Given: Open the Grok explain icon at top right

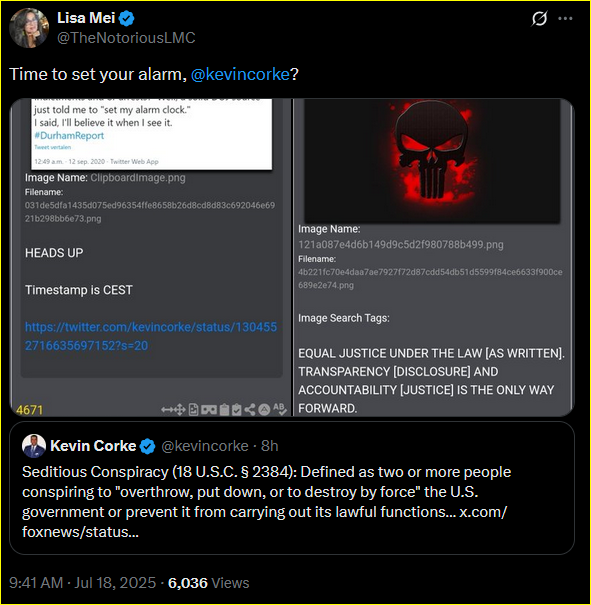Looking at the screenshot, I should pyautogui.click(x=539, y=18).
